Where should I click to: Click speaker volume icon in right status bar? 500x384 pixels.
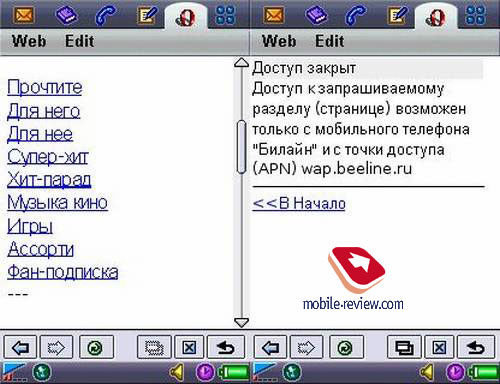(427, 372)
